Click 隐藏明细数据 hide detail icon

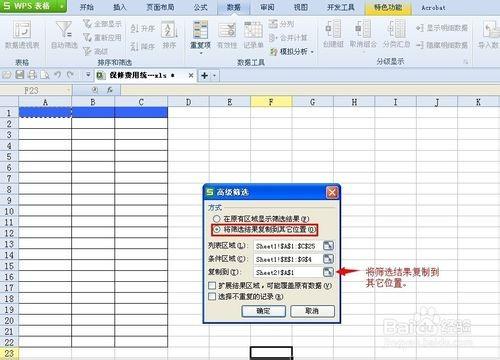(420, 44)
